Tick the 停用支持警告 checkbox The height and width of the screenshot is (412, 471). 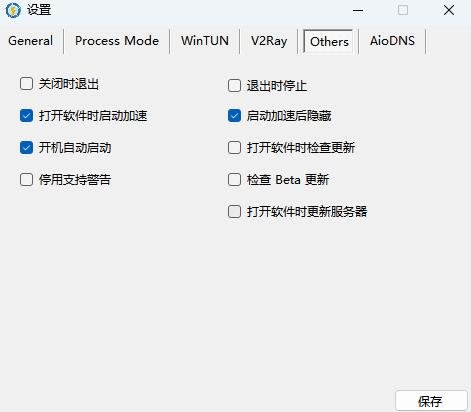click(x=26, y=180)
